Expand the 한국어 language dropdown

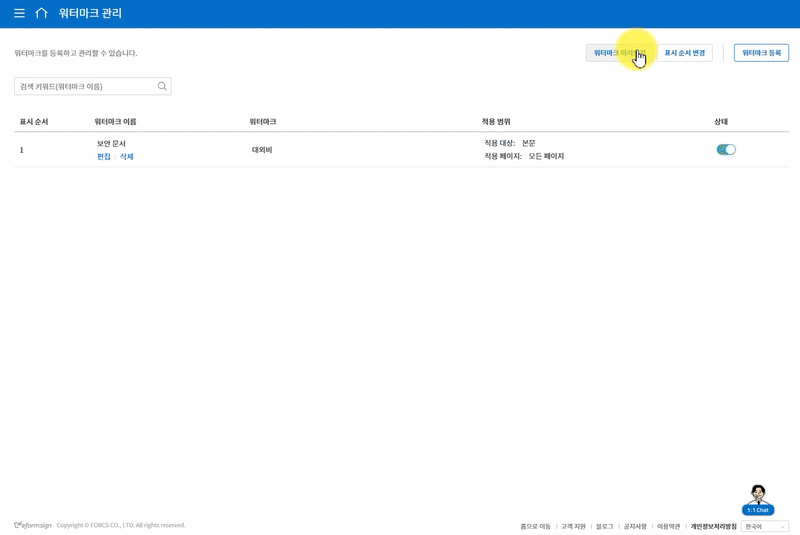764,526
